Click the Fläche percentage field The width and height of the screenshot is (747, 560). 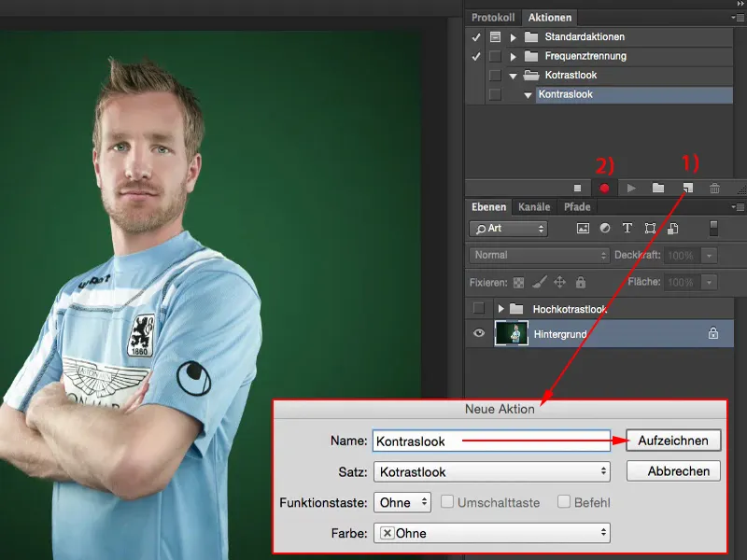(683, 283)
